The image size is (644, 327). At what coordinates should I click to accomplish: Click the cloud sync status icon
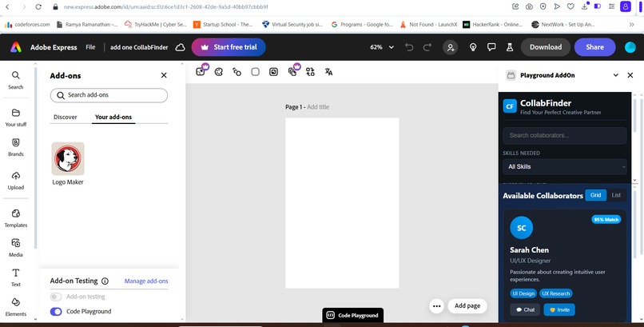(x=180, y=47)
